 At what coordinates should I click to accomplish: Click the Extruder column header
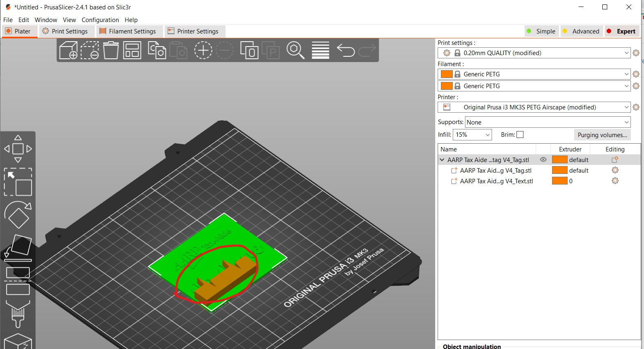click(570, 149)
